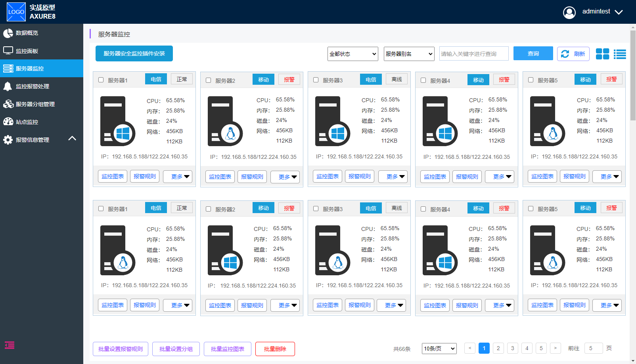The image size is (636, 364).
Task: Click second-row 服务器1 Linux server image
Action: point(118,250)
